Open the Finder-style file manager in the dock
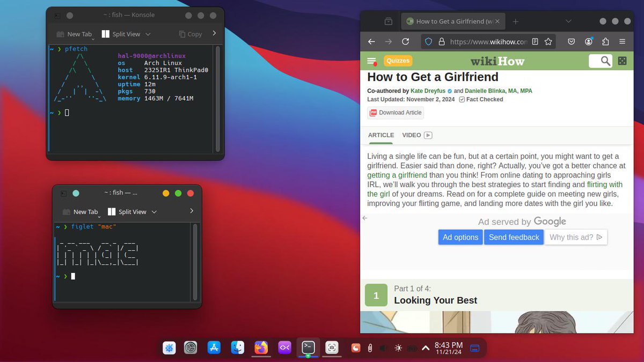Image resolution: width=644 pixels, height=362 pixels. [238, 348]
